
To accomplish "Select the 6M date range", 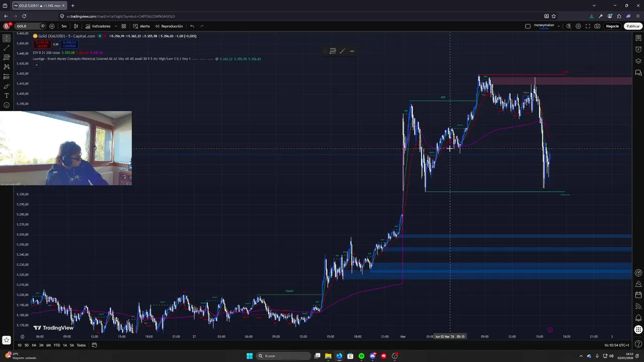I will coord(48,345).
